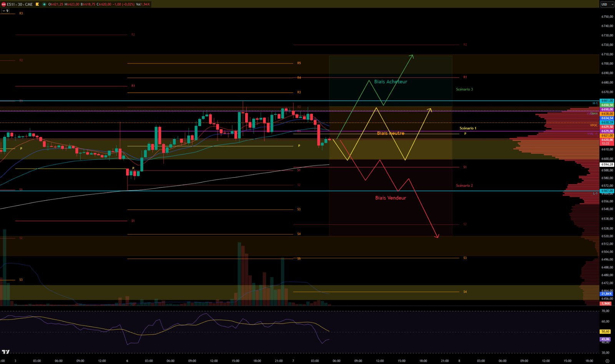Click the yellow 50,60 RSI value tag
Viewport: 615px width, 364px height.
tap(605, 331)
